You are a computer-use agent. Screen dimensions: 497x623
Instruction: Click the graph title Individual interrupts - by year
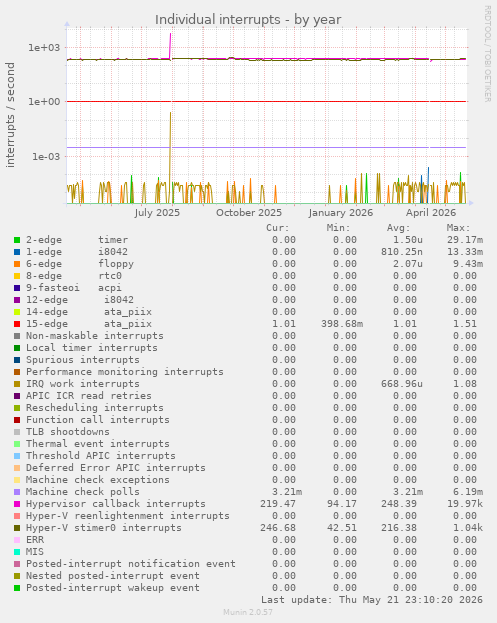248,19
